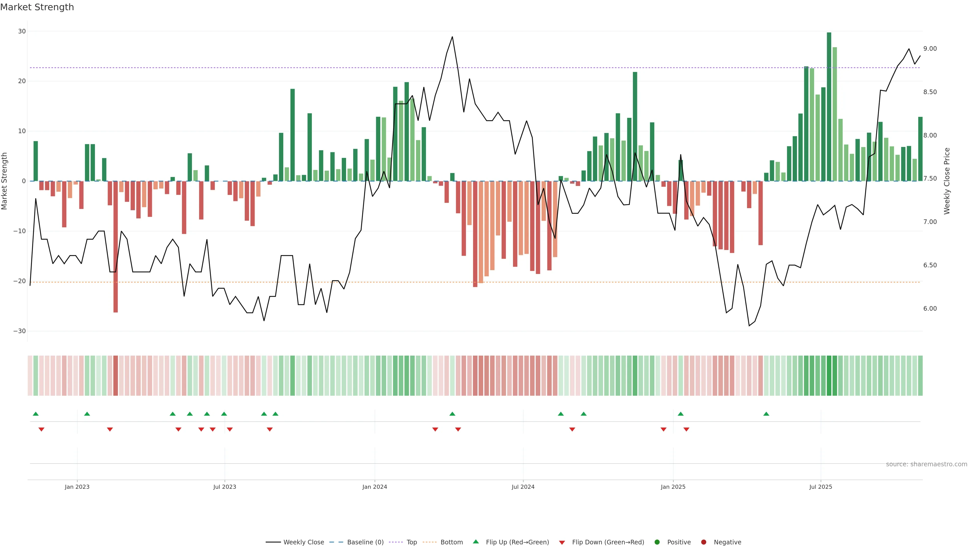Click the last green flip-up marker in 2025
The width and height of the screenshot is (980, 551).
(x=766, y=414)
